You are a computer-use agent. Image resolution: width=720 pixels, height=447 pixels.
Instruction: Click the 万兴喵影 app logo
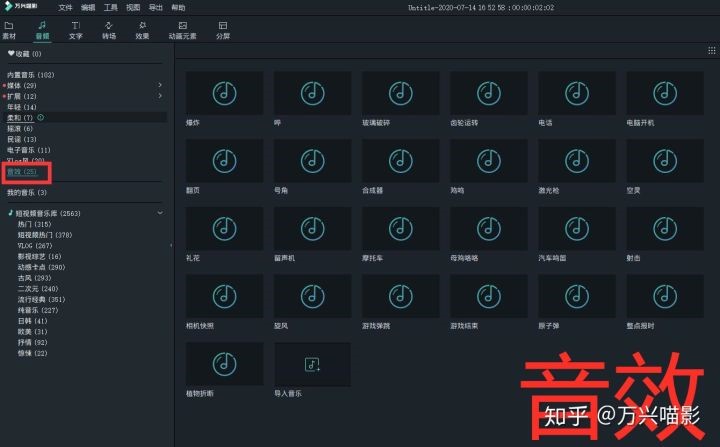point(21,6)
